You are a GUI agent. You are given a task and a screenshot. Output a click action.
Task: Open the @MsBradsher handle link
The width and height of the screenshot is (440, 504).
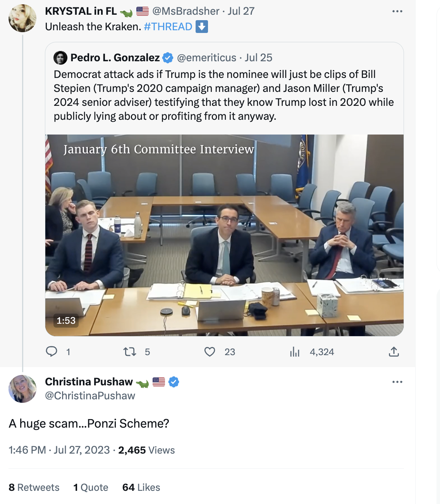tap(186, 11)
